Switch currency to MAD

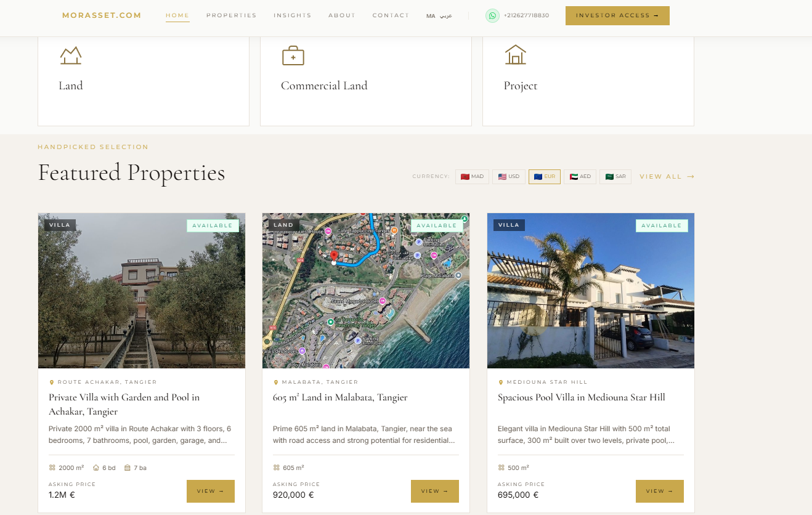point(473,177)
